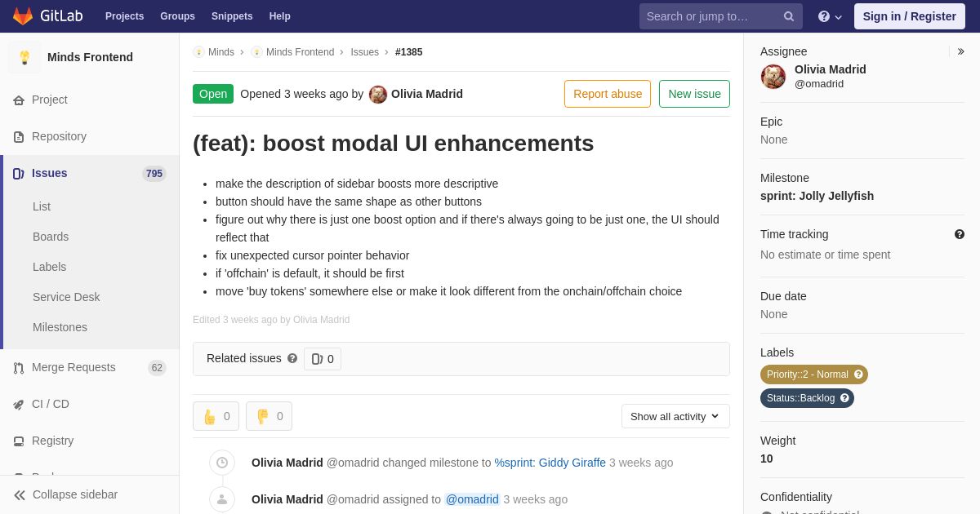Click the assignee avatar in right sidebar
This screenshot has width=980, height=514.
click(773, 77)
